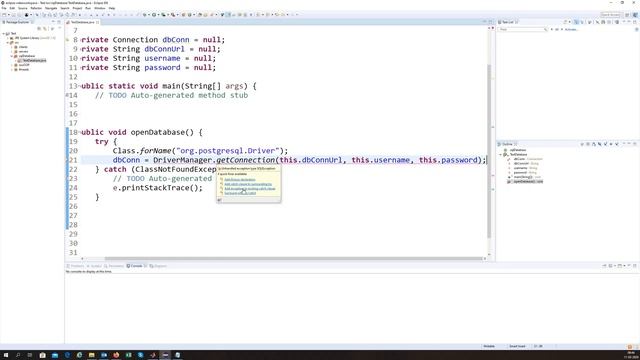Select the Java perspective icon
This screenshot has width=640, height=360.
[635, 15]
